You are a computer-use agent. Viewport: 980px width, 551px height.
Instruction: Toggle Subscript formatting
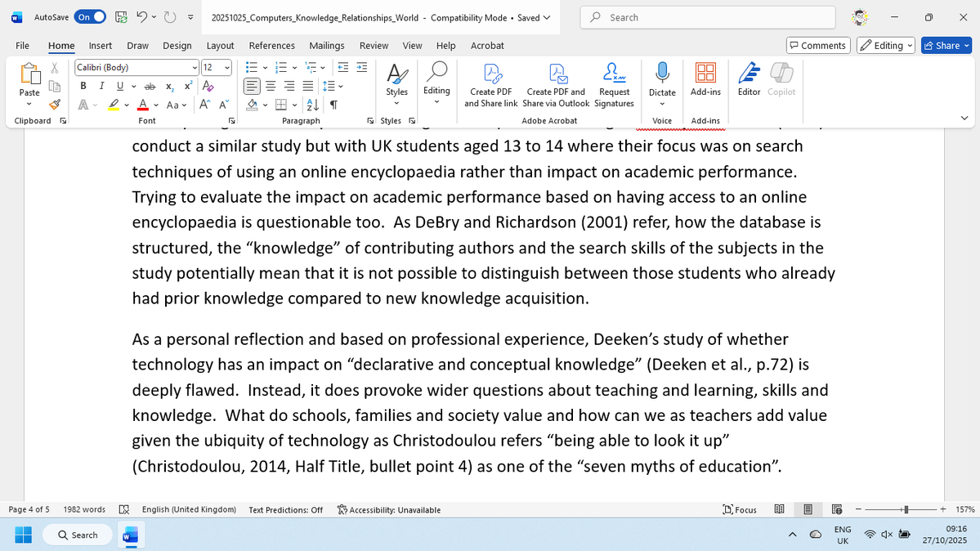169,87
